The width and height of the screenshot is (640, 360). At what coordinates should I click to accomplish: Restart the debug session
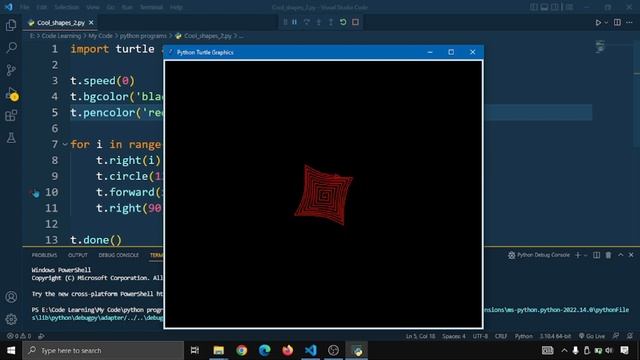tap(343, 22)
